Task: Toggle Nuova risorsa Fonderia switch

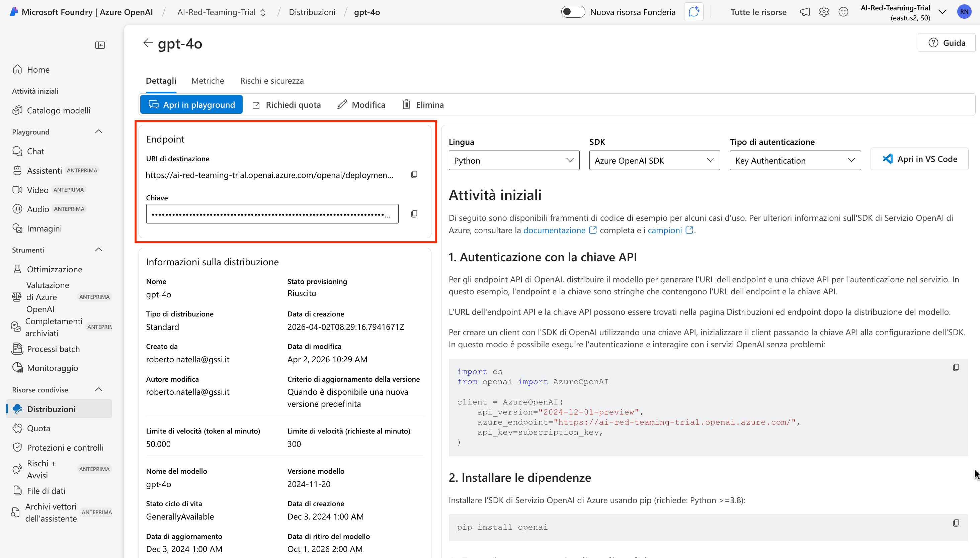Action: (573, 12)
